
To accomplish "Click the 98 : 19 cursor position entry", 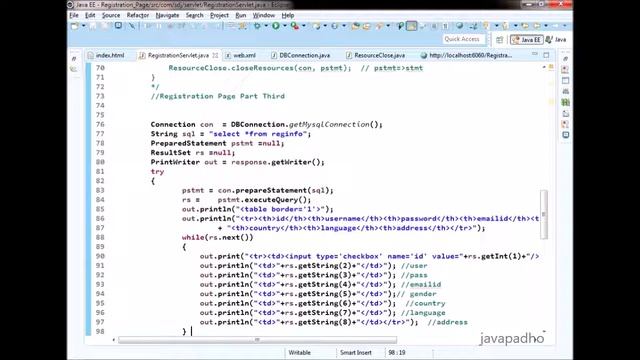I will coord(397,353).
